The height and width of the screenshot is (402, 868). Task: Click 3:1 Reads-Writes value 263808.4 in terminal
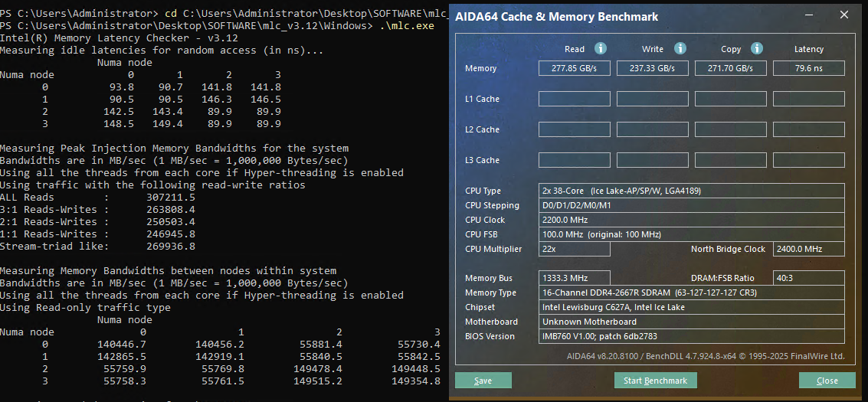click(171, 209)
